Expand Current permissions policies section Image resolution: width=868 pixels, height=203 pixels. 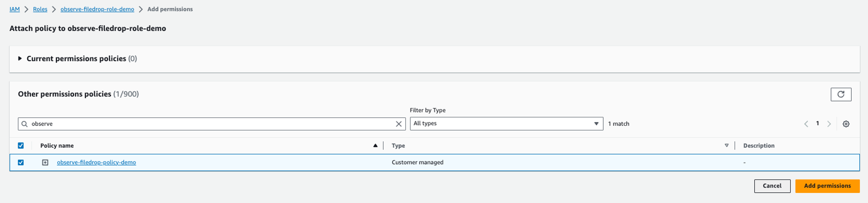tap(20, 58)
